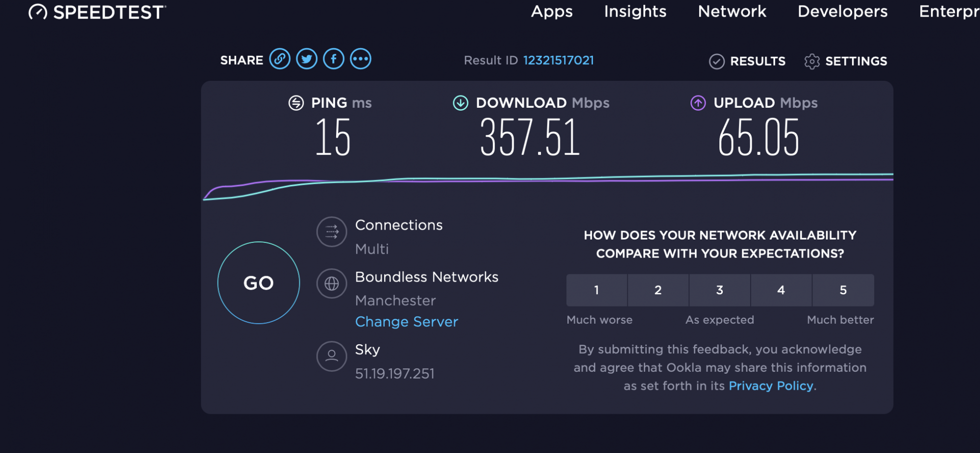The image size is (980, 453).
Task: Rate network availability 5
Action: click(843, 290)
